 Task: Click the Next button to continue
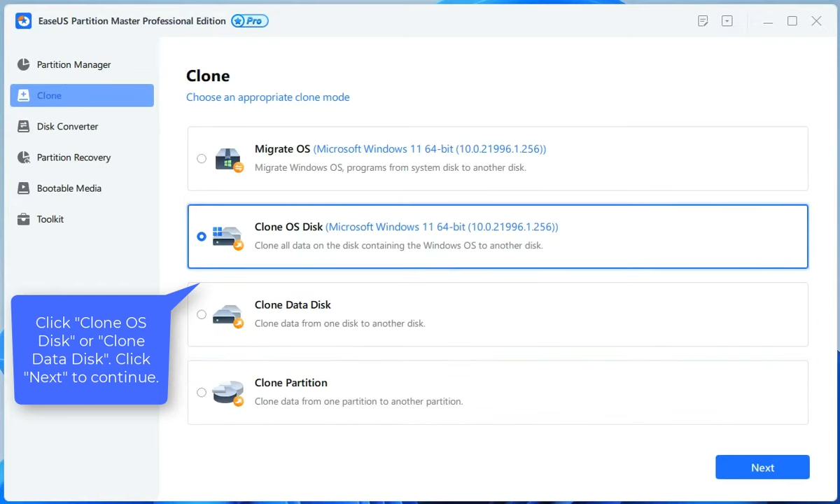(762, 467)
